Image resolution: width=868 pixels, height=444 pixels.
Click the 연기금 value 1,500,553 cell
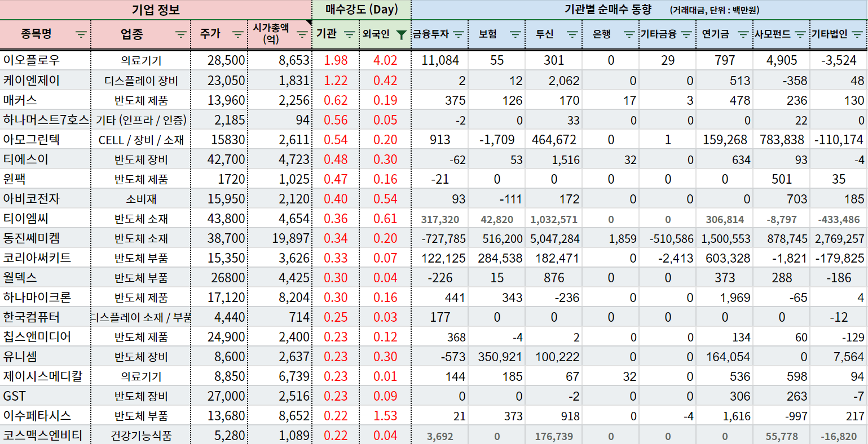click(x=725, y=238)
